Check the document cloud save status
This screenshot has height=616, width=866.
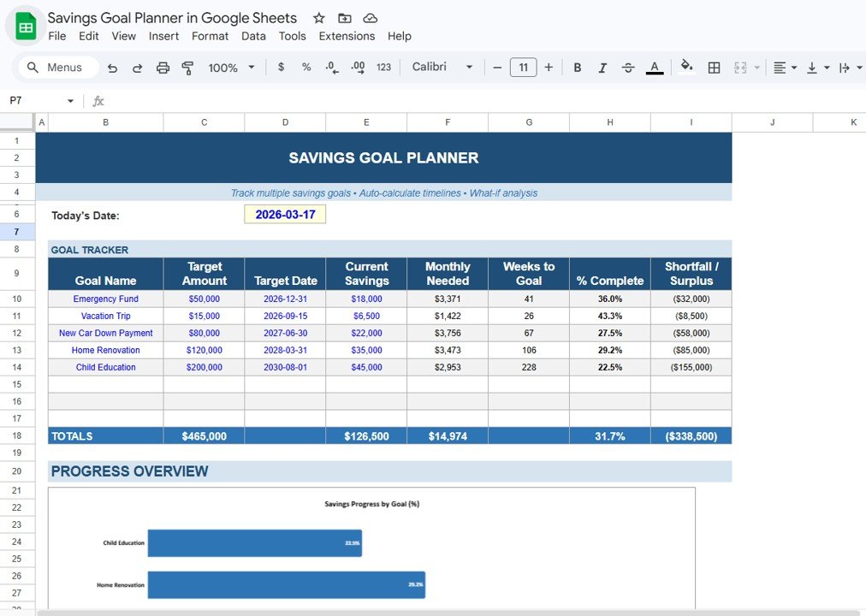[370, 17]
